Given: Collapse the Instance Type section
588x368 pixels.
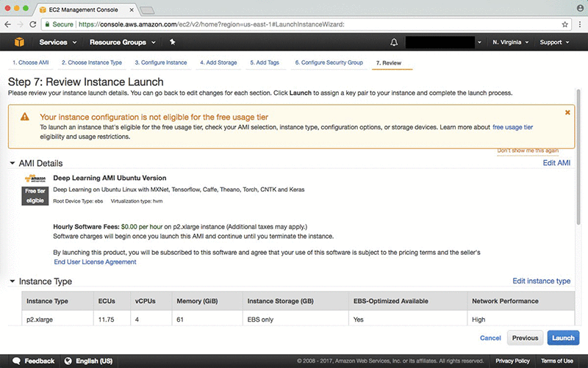Looking at the screenshot, I should point(12,281).
